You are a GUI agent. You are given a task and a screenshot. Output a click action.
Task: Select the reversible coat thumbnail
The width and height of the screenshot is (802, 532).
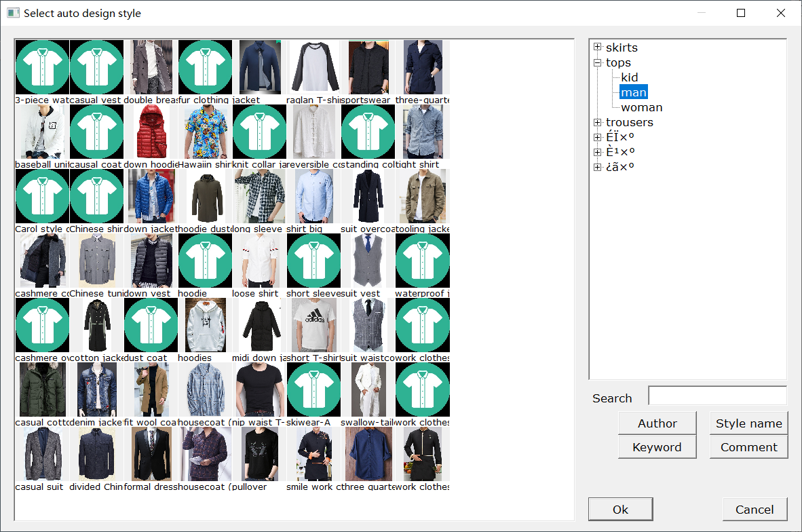[314, 132]
